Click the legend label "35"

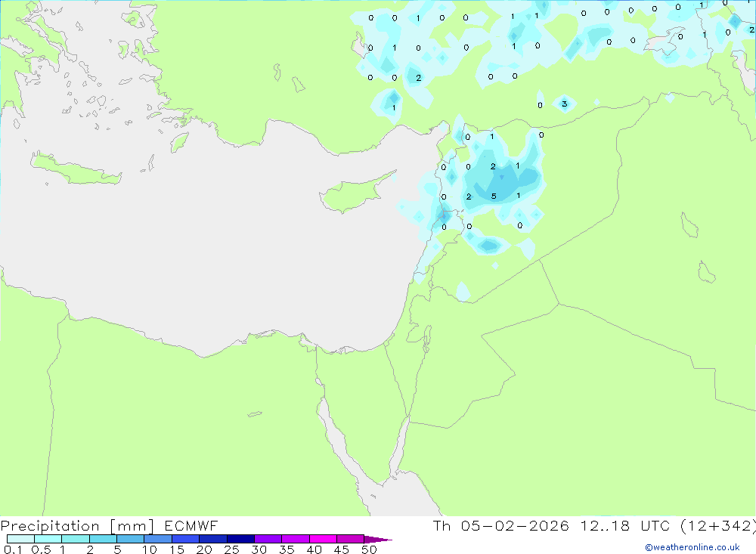coord(287,549)
